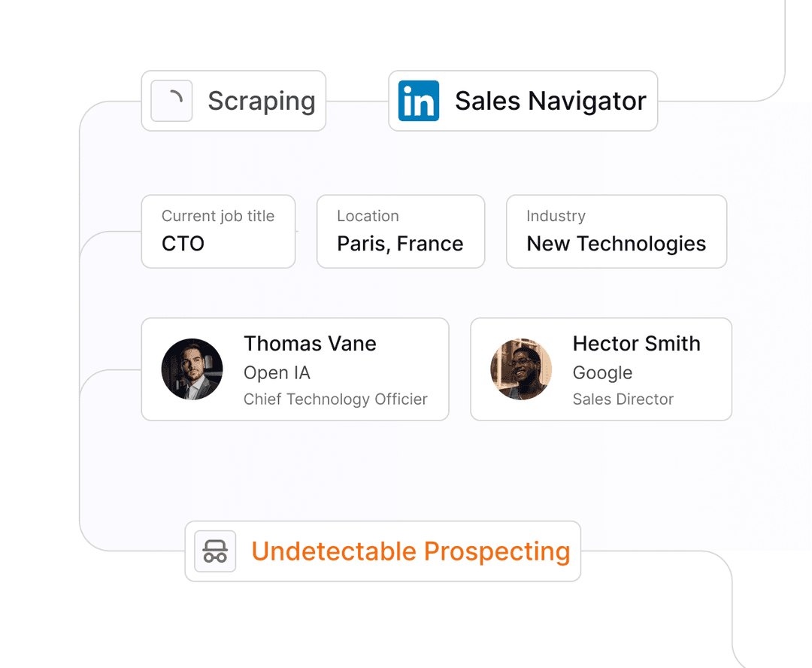Click the Open IA company text
This screenshot has width=812, height=668.
(277, 372)
